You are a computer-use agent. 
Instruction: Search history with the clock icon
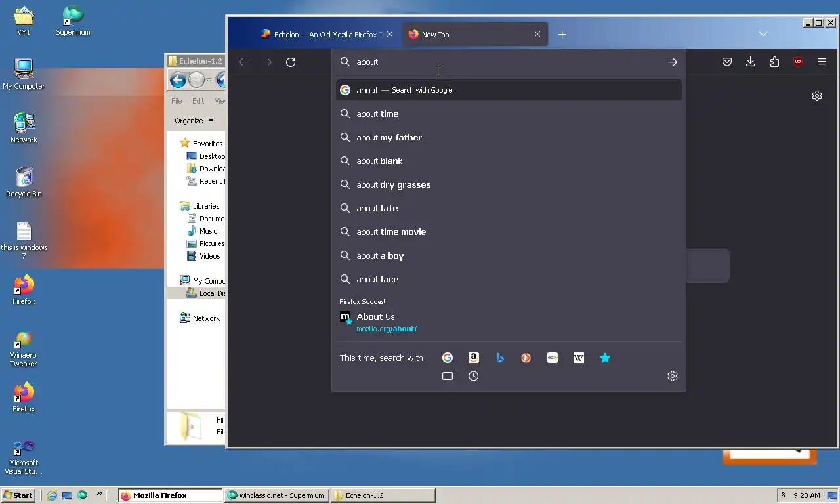(x=474, y=376)
